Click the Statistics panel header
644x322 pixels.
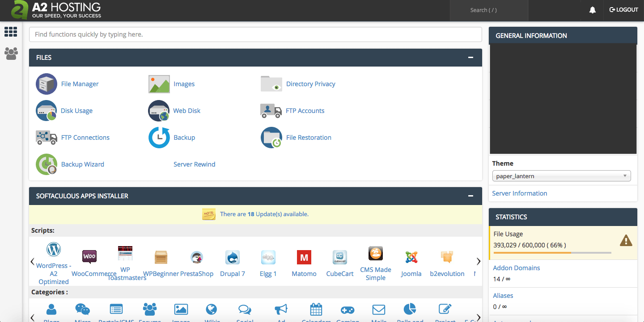(x=563, y=217)
